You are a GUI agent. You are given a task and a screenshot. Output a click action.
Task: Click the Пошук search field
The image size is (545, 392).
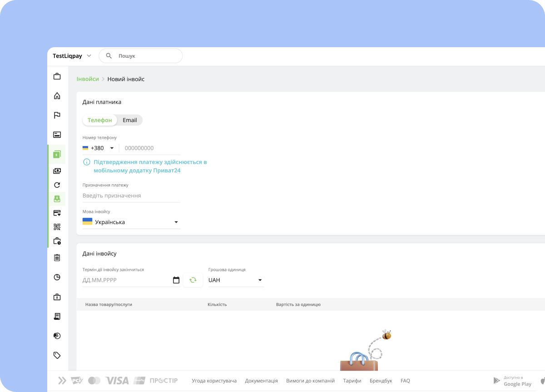[x=145, y=56]
